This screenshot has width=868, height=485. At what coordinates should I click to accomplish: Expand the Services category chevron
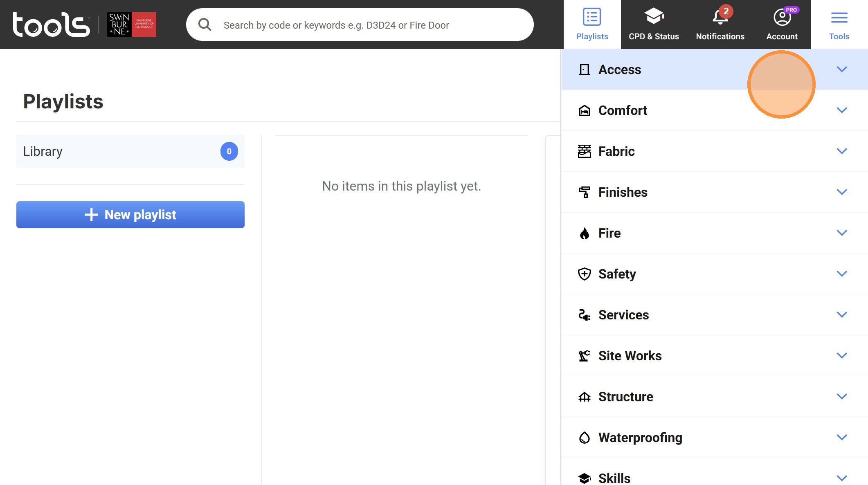(x=841, y=315)
